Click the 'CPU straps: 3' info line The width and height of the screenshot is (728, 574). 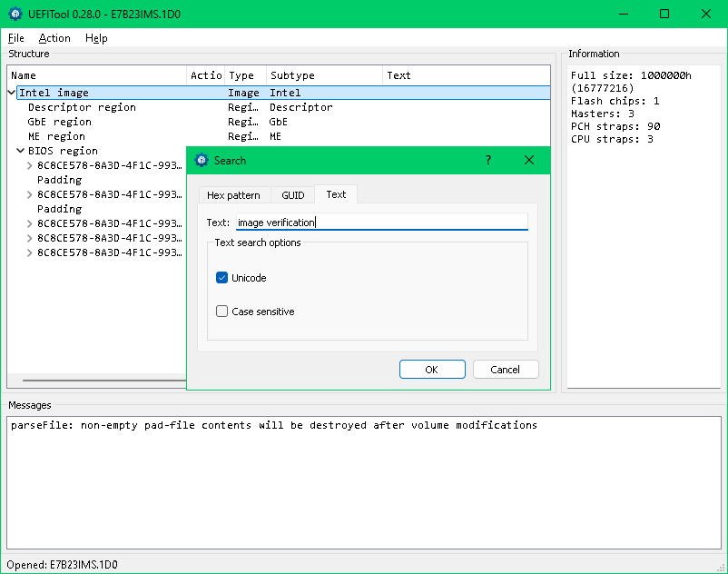612,139
